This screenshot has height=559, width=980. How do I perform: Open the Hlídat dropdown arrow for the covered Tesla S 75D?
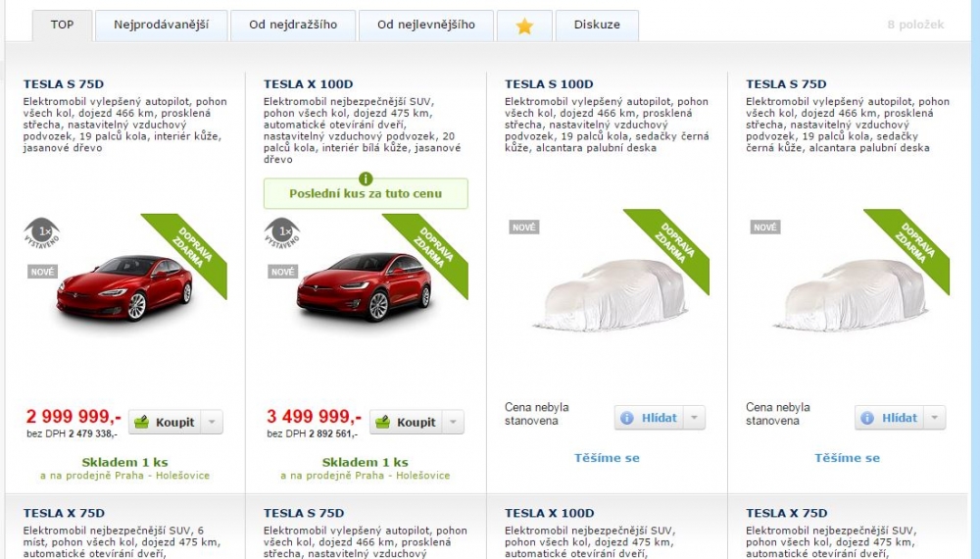pyautogui.click(x=935, y=418)
